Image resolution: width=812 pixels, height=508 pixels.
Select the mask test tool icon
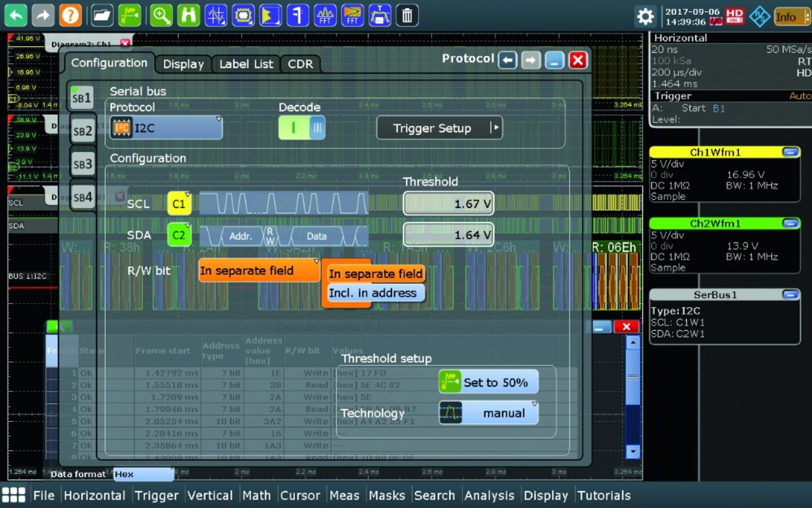pyautogui.click(x=243, y=15)
